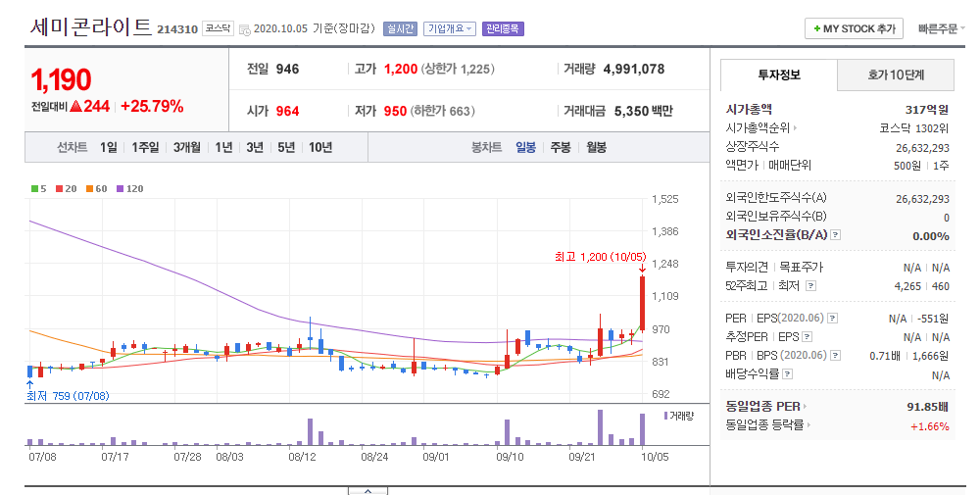Click the 세미콘라이트 stock name heading
Screen dimensions: 980x495
(90, 27)
